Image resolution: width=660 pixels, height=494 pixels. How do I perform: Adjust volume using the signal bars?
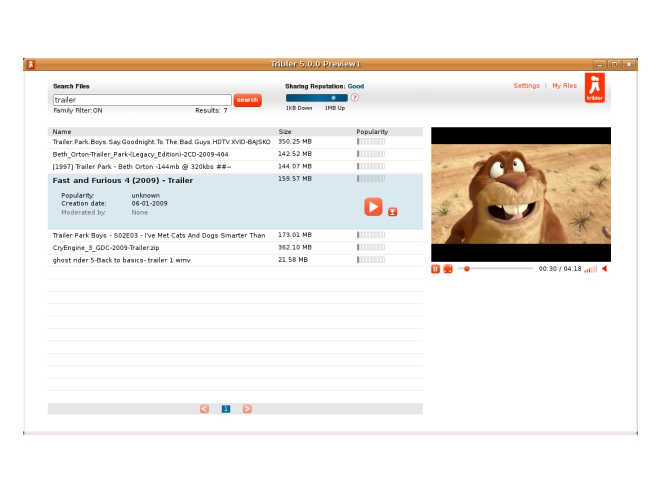click(x=590, y=269)
